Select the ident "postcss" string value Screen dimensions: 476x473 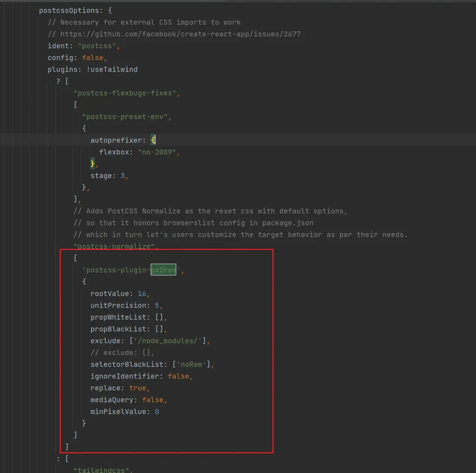[97, 46]
